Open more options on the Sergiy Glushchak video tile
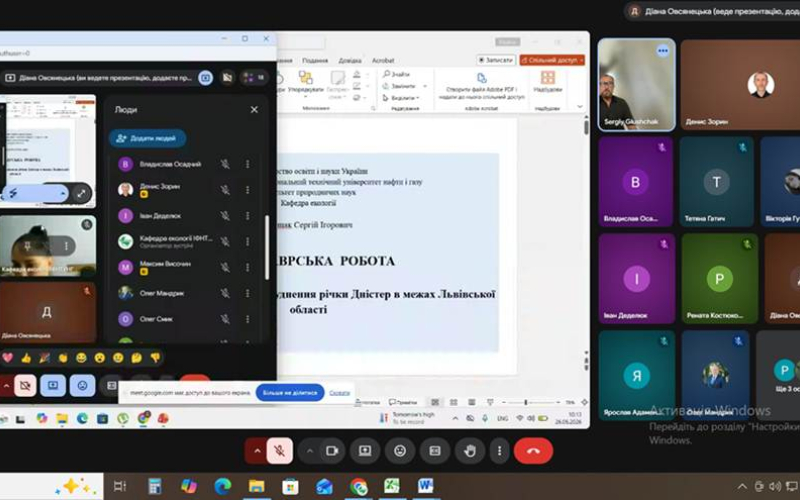 coord(663,51)
